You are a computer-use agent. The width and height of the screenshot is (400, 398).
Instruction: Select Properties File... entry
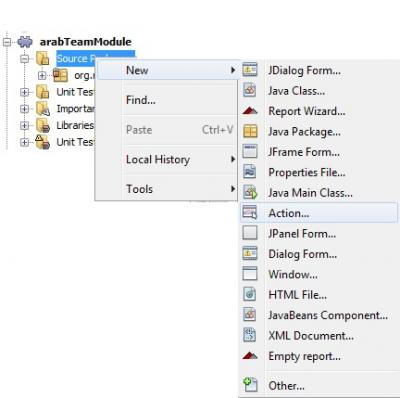319,172
